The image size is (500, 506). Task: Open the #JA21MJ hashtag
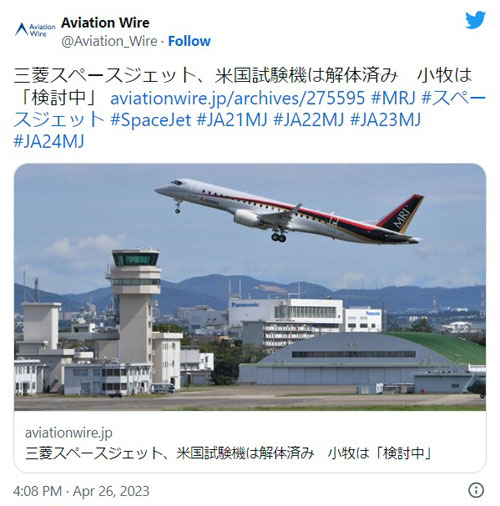(x=232, y=120)
